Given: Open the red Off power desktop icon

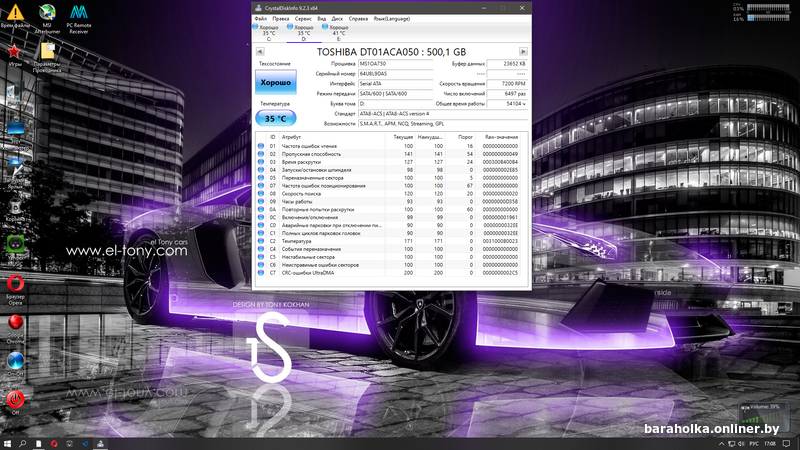Looking at the screenshot, I should point(15,402).
